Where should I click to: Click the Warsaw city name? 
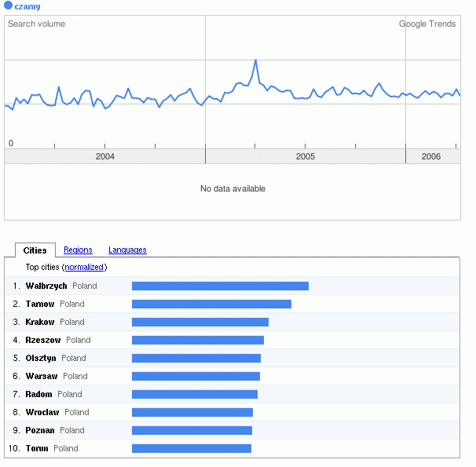click(x=42, y=376)
